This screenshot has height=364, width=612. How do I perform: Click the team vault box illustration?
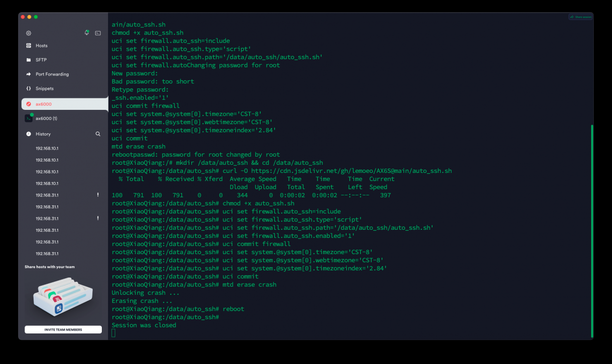click(62, 298)
